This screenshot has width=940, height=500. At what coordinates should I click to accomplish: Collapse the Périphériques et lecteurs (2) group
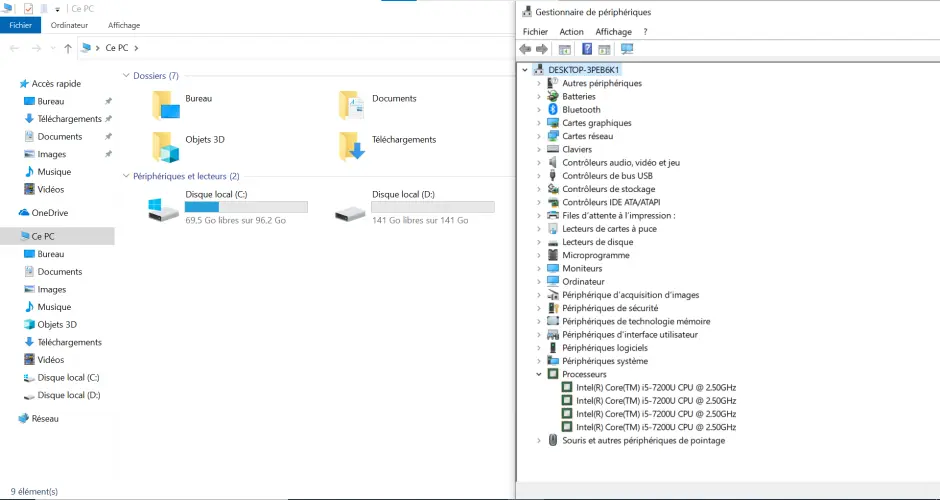126,176
